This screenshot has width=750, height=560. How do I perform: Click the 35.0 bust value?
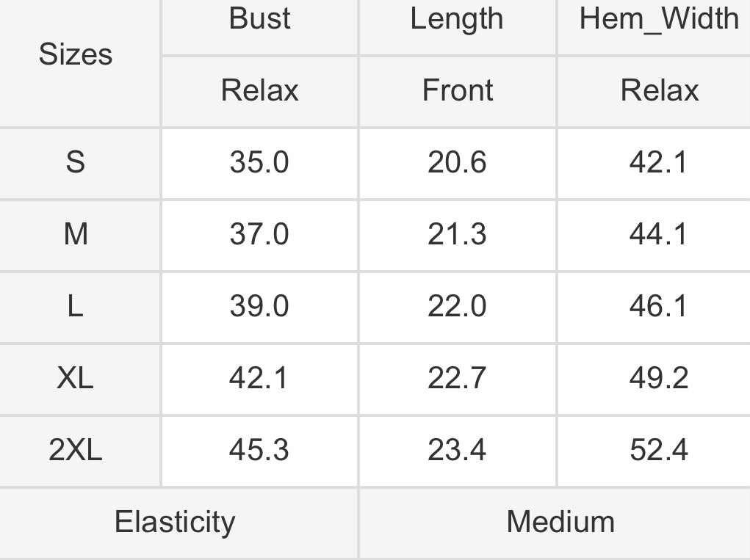click(x=260, y=162)
